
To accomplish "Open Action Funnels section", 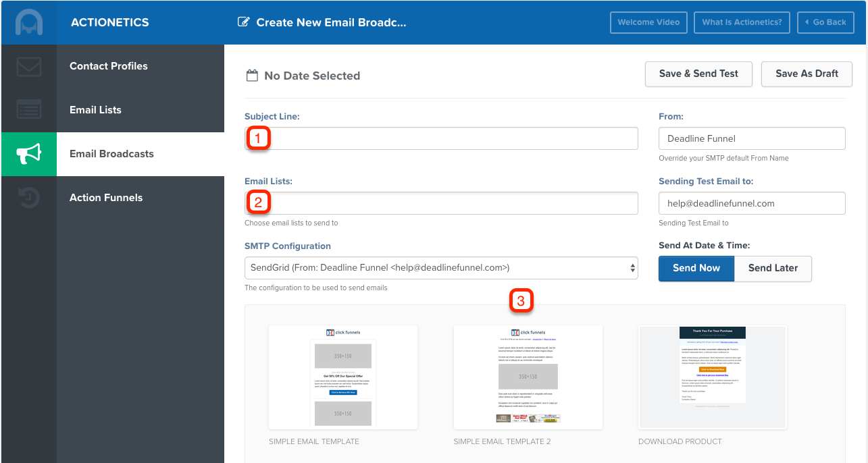I will point(106,198).
